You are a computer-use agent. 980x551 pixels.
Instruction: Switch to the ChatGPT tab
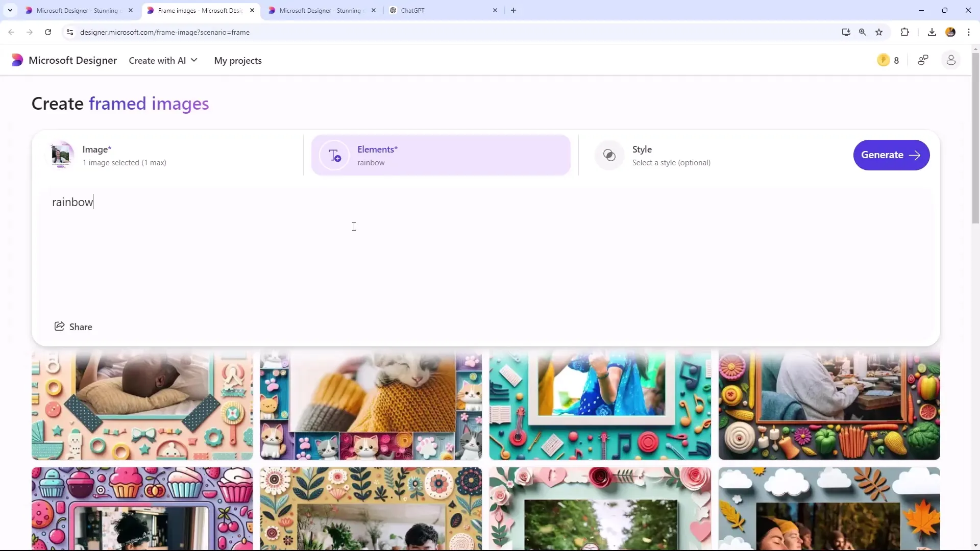(x=444, y=10)
